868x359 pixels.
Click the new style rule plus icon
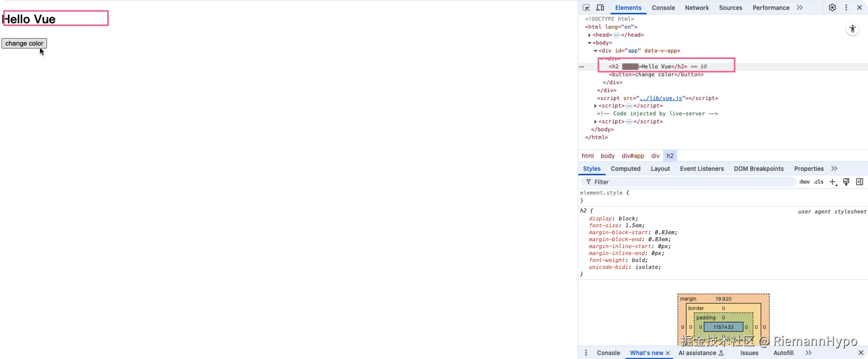coord(833,182)
